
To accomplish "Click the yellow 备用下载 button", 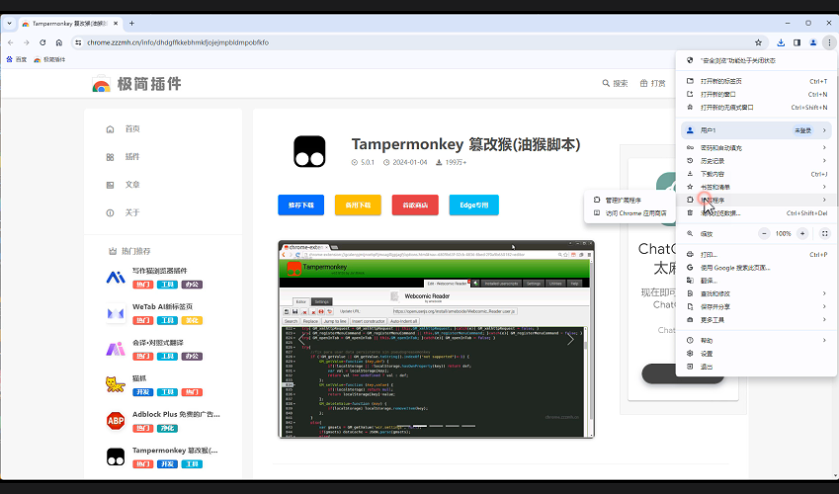I will 358,205.
